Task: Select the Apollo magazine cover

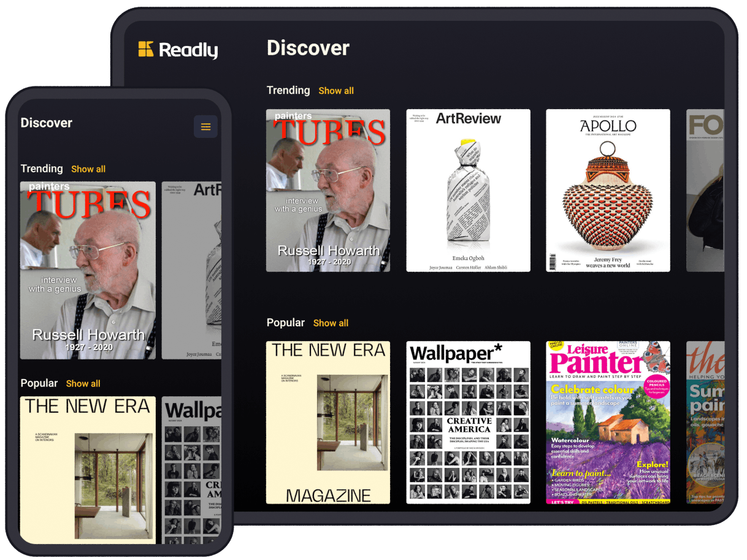Action: (608, 190)
